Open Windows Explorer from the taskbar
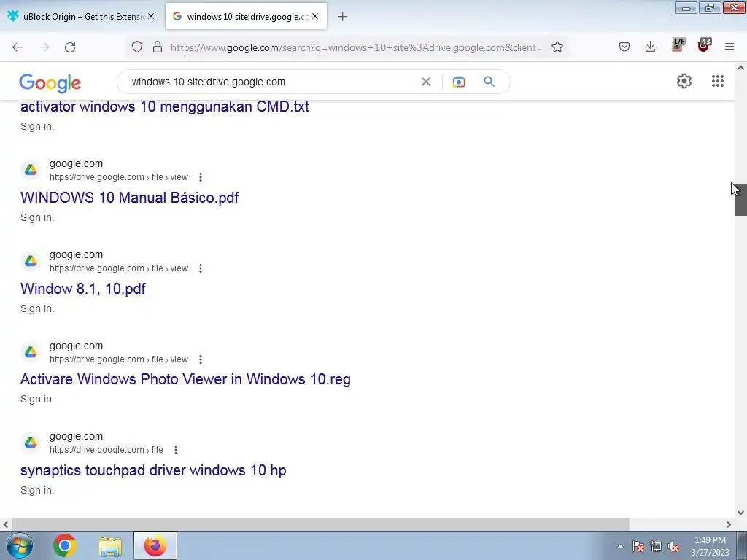 click(110, 545)
